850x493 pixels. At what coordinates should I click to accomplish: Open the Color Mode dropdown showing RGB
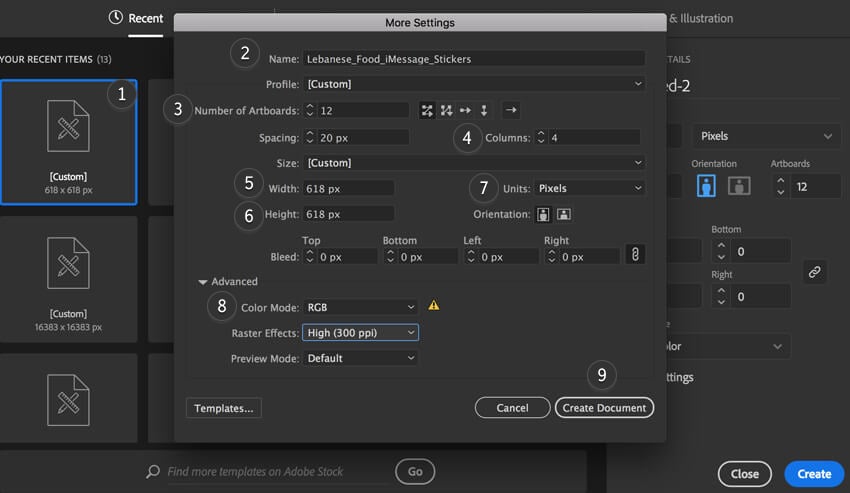[x=360, y=308]
